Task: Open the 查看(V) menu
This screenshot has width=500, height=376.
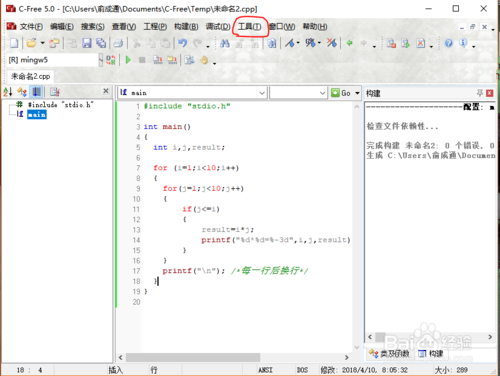Action: [124, 27]
